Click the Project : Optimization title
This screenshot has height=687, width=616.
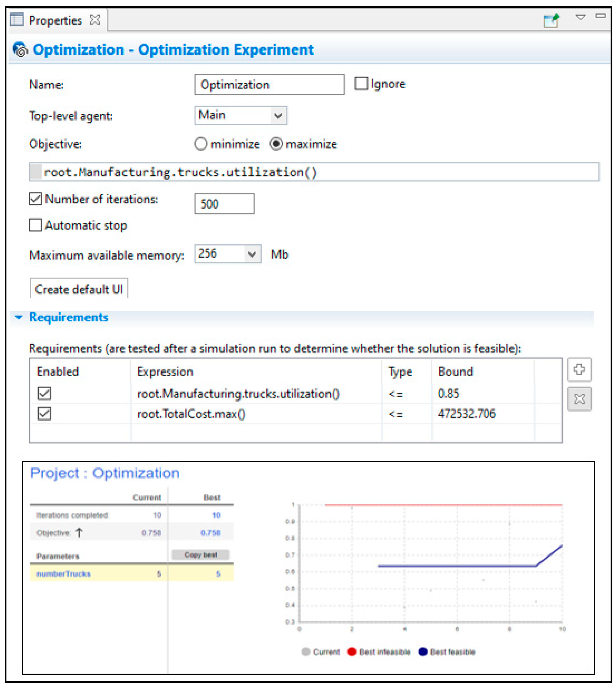pyautogui.click(x=105, y=473)
